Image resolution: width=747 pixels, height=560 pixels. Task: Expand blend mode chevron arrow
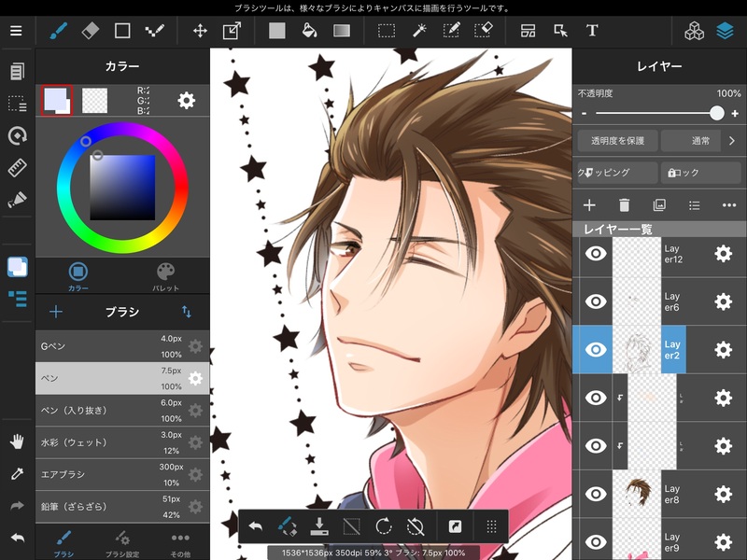pos(732,141)
